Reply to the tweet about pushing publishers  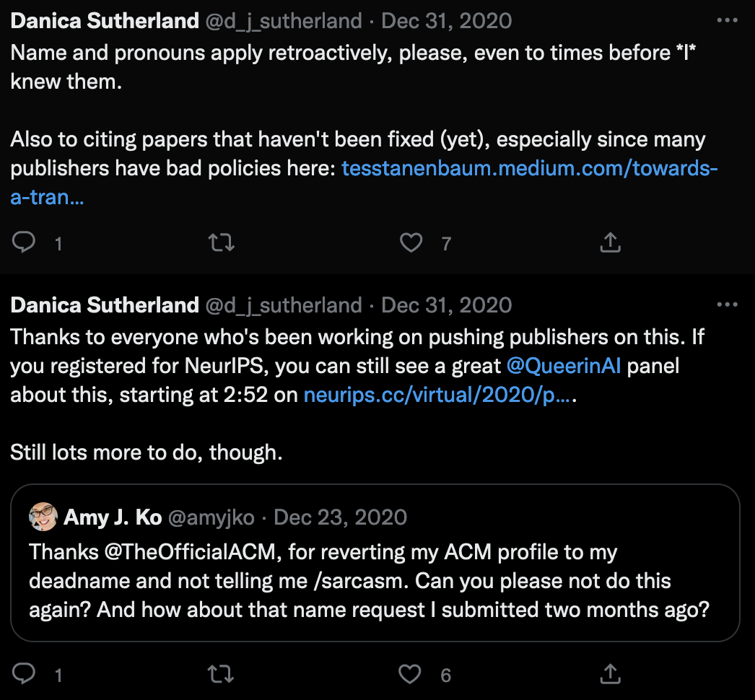coord(24,674)
